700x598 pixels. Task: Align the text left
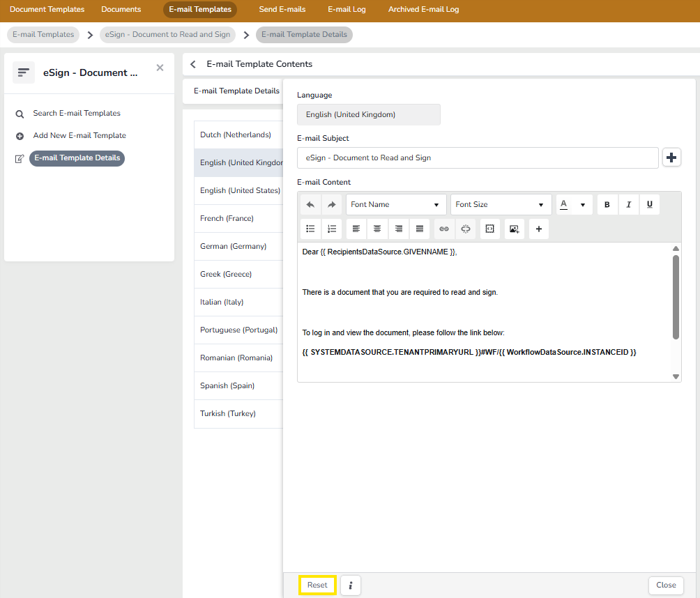(356, 229)
